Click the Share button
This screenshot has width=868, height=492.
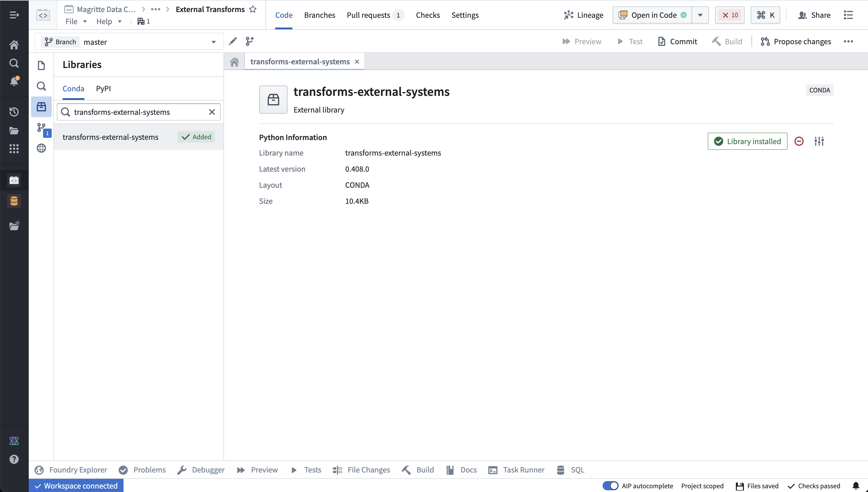tap(814, 15)
